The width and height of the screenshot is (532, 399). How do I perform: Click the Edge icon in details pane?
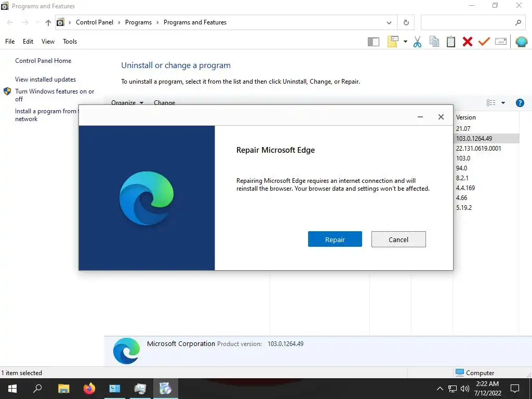127,351
